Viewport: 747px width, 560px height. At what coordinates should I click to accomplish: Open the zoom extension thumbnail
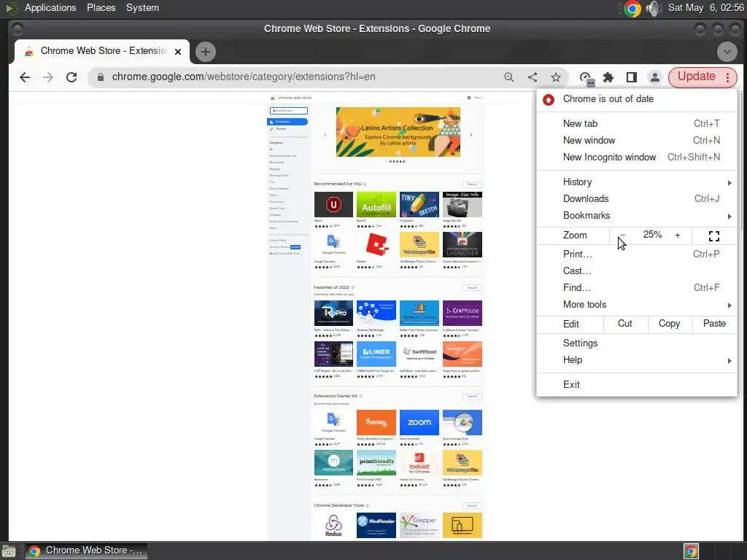(419, 422)
